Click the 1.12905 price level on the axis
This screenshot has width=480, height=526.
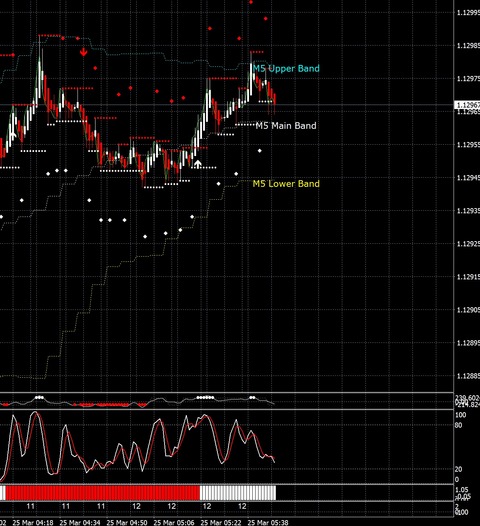click(x=469, y=310)
